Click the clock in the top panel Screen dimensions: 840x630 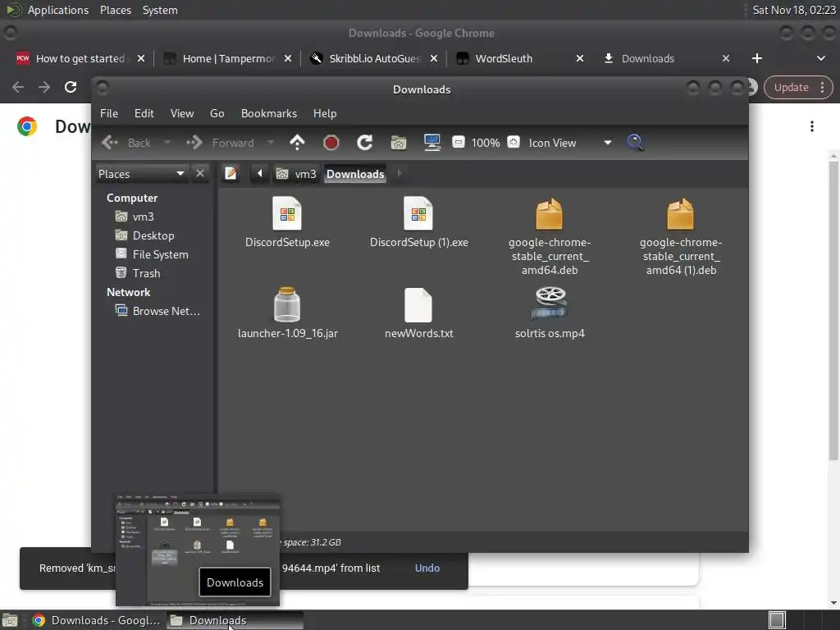click(x=794, y=10)
